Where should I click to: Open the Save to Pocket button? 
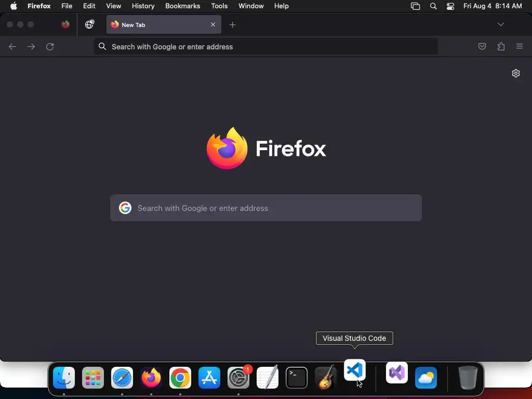(482, 46)
